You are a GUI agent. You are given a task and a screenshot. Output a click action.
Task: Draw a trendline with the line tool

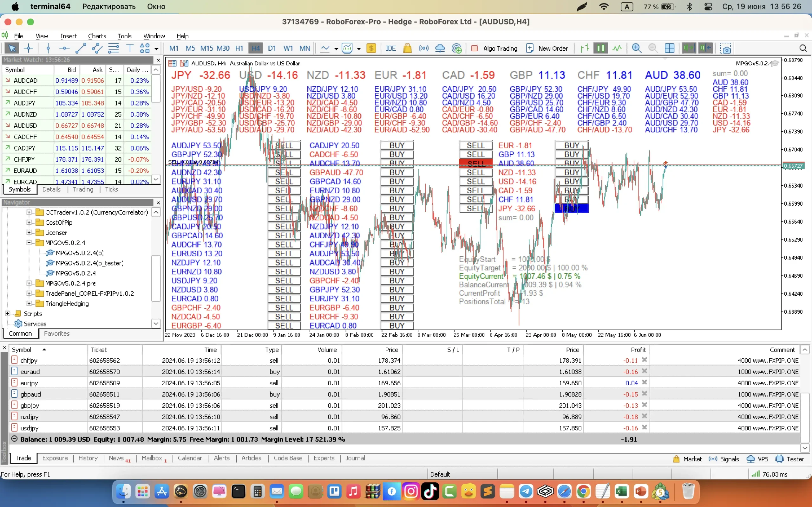point(81,48)
